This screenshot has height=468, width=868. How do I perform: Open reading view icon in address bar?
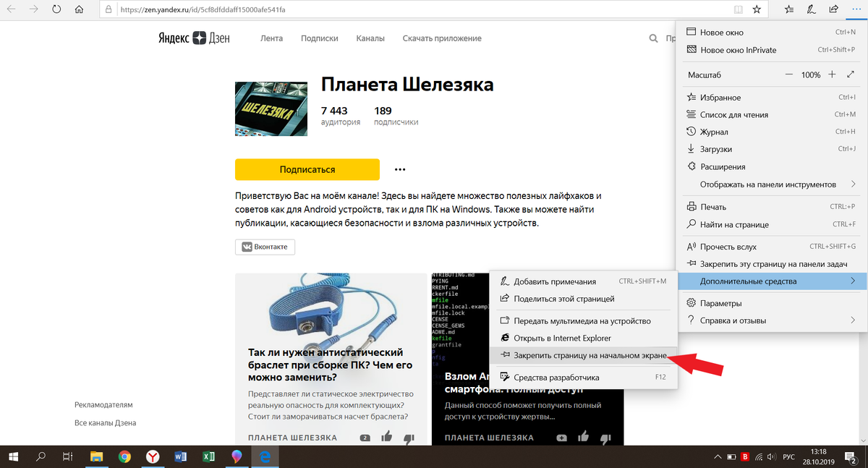coord(739,10)
